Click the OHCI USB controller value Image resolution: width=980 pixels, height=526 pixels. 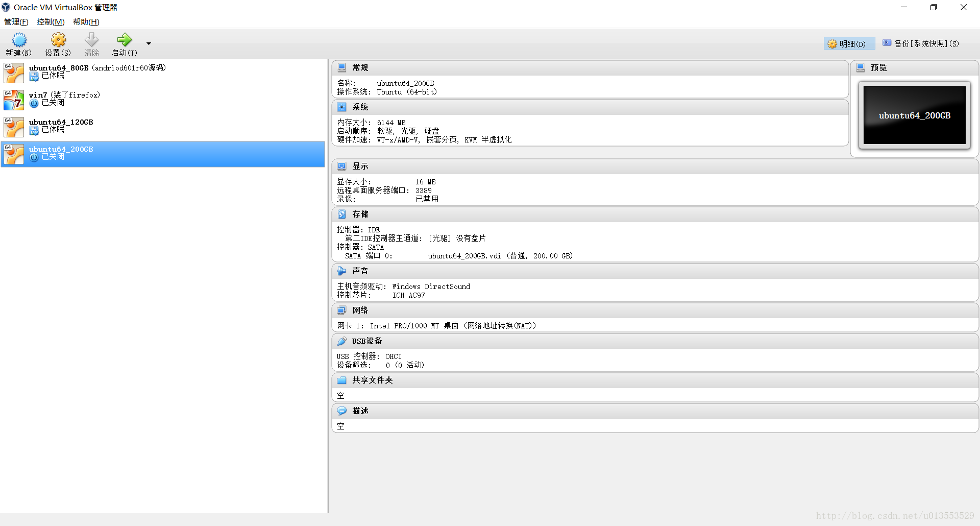click(x=394, y=356)
